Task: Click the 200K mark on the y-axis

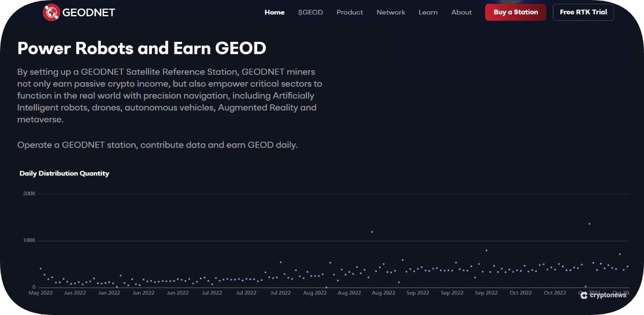Action: coord(31,194)
